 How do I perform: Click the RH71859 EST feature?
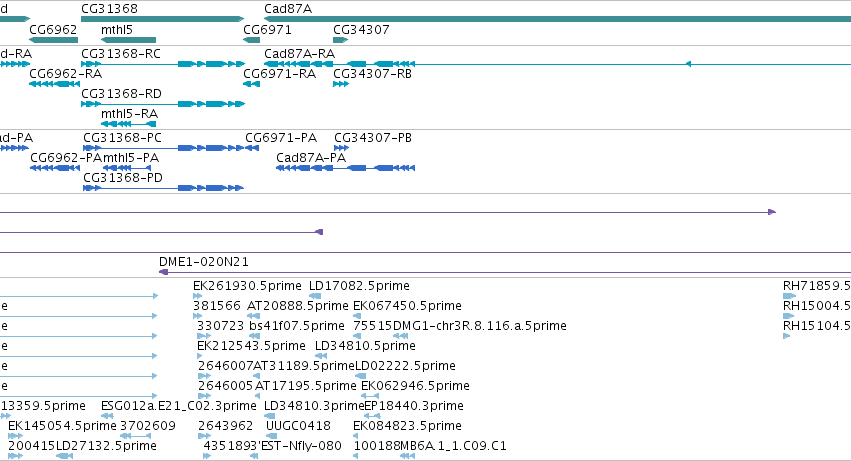coord(789,296)
